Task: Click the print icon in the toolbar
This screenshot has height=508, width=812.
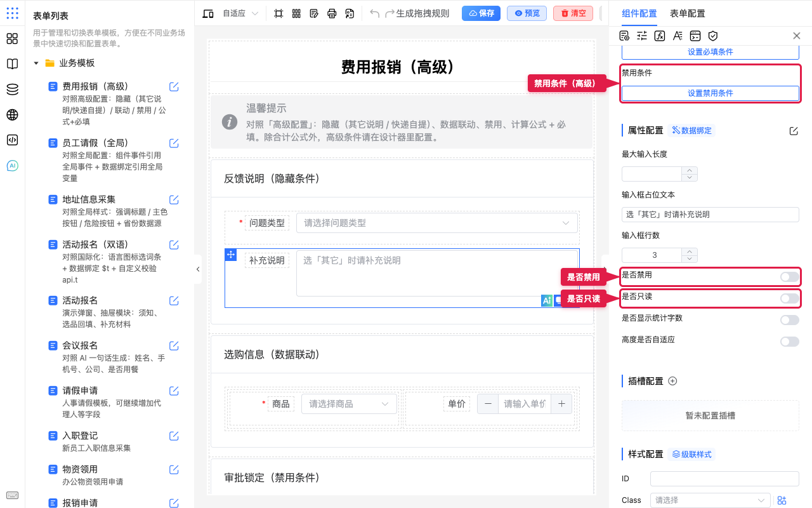Action: [x=332, y=13]
